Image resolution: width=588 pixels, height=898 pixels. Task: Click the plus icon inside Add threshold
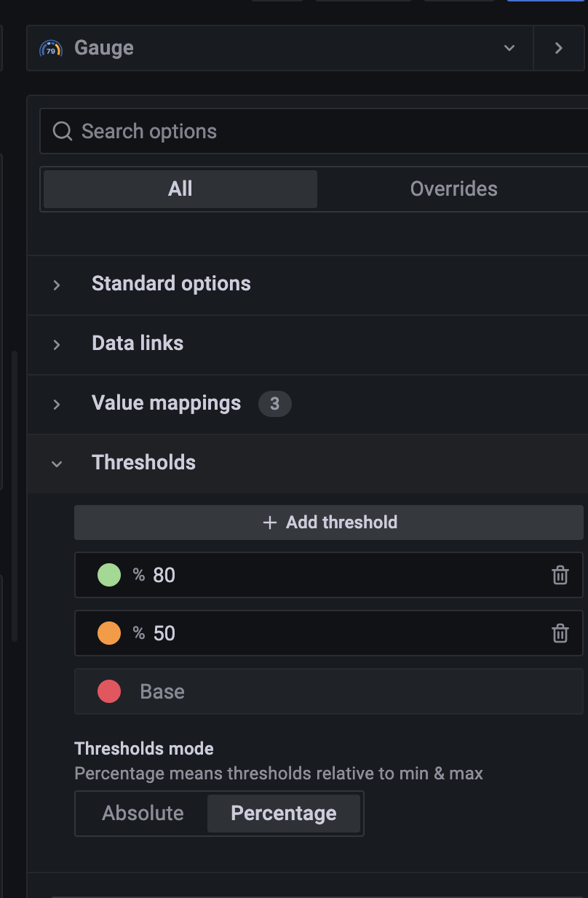pos(270,522)
